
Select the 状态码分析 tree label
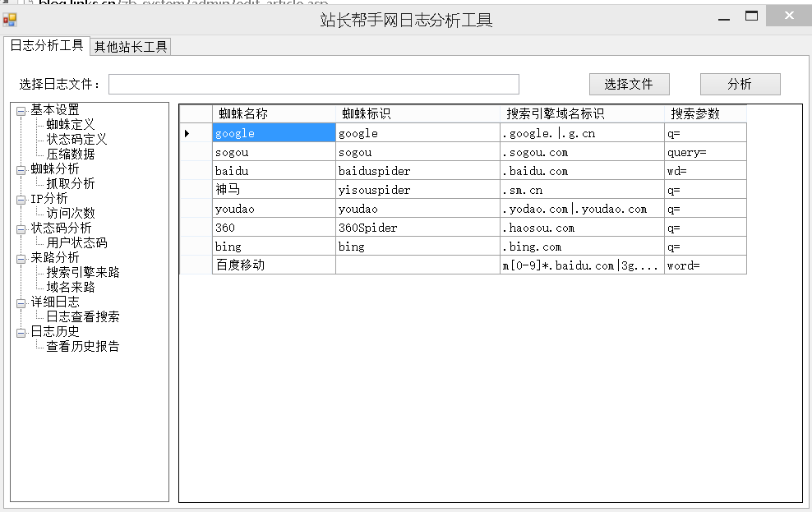tap(61, 228)
